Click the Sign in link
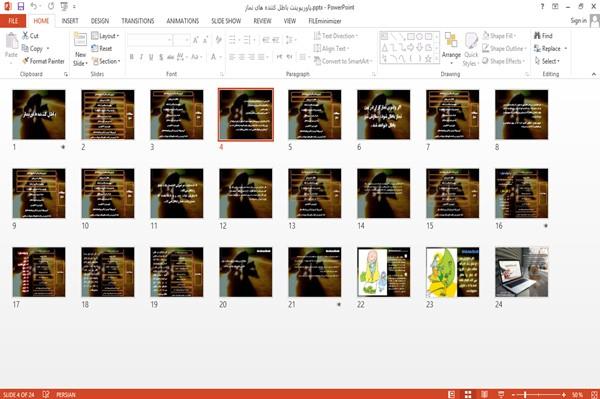 pos(578,21)
